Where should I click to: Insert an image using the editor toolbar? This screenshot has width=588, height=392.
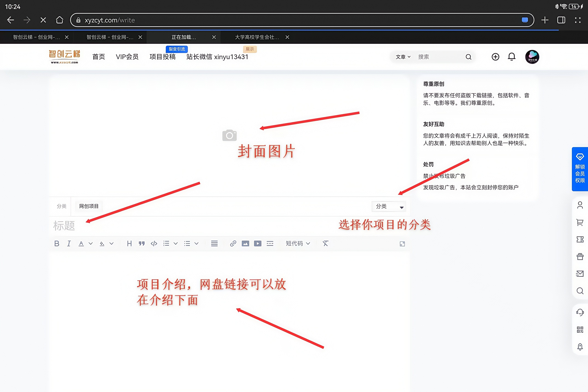(245, 243)
